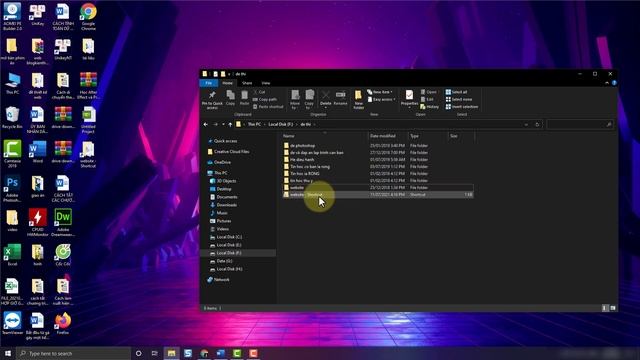Sort by the Name column header
640x360 pixels.
(324, 136)
